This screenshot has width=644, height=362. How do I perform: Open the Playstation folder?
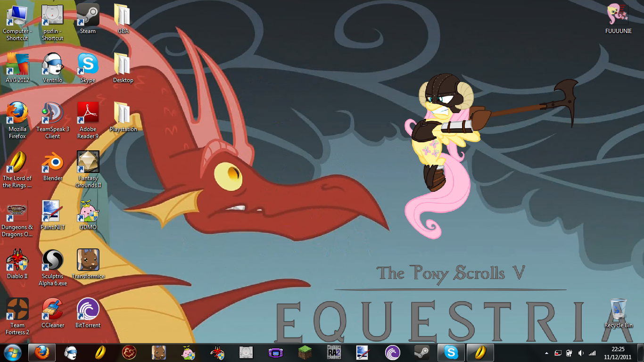pos(123,117)
